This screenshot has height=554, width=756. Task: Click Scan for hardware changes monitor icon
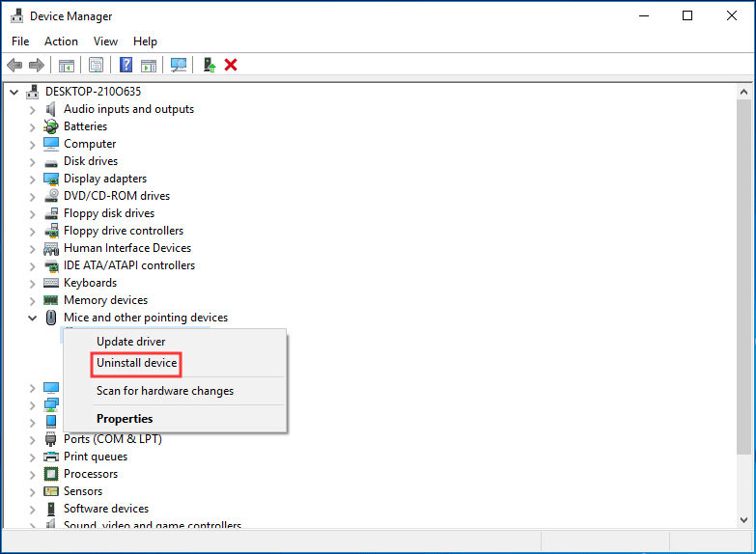tap(179, 65)
